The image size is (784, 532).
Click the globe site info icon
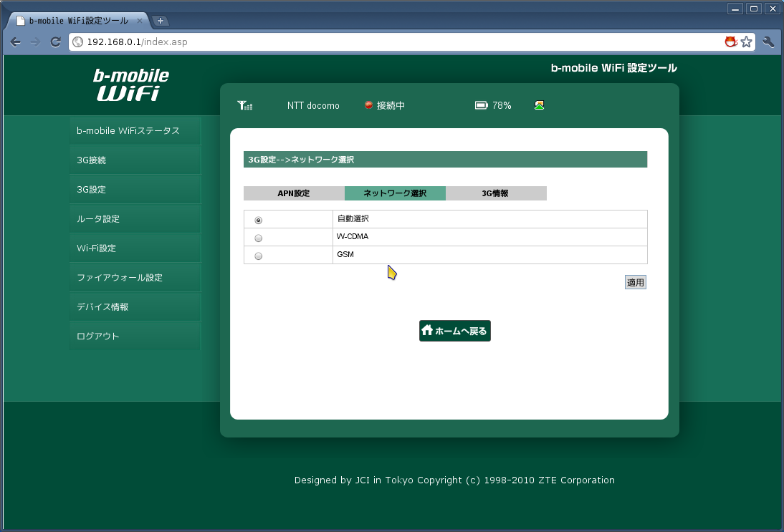[78, 42]
